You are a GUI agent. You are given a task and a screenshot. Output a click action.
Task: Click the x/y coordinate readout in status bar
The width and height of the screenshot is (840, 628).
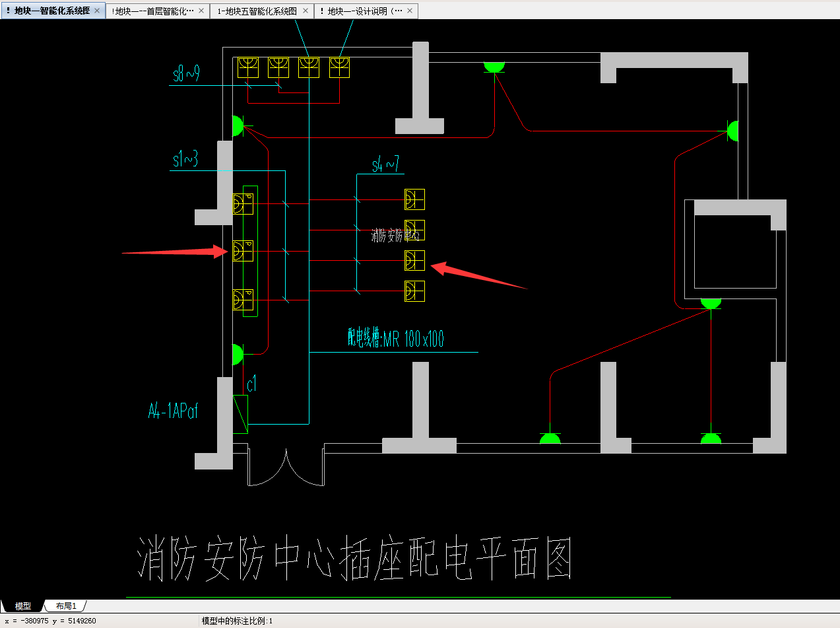[x=50, y=621]
